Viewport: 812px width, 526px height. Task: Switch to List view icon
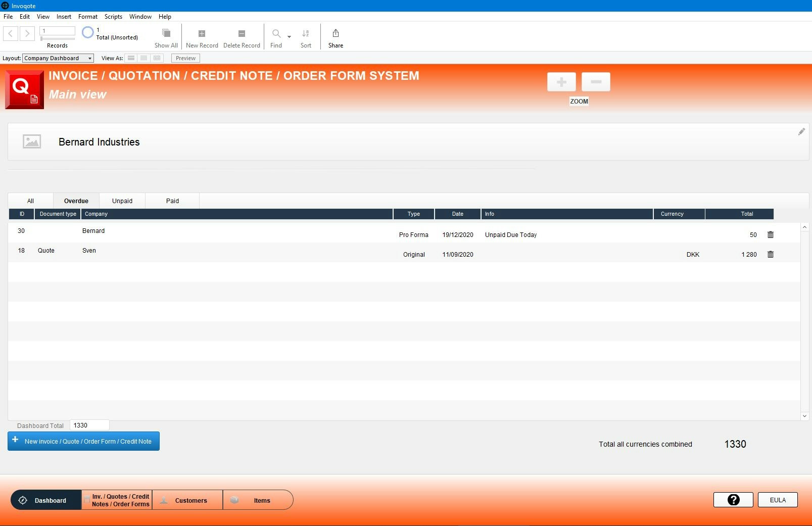pyautogui.click(x=144, y=58)
